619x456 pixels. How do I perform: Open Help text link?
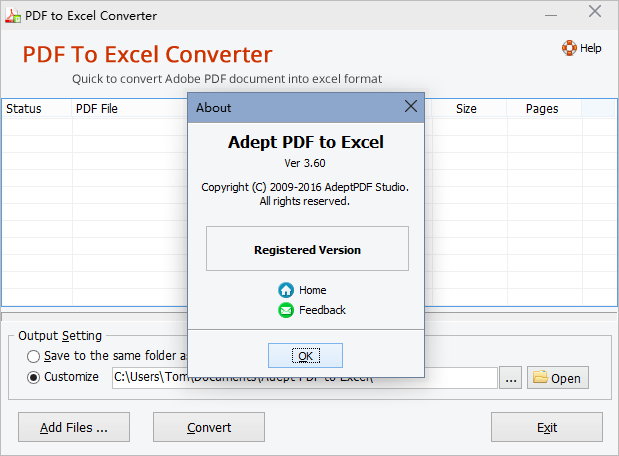(591, 48)
